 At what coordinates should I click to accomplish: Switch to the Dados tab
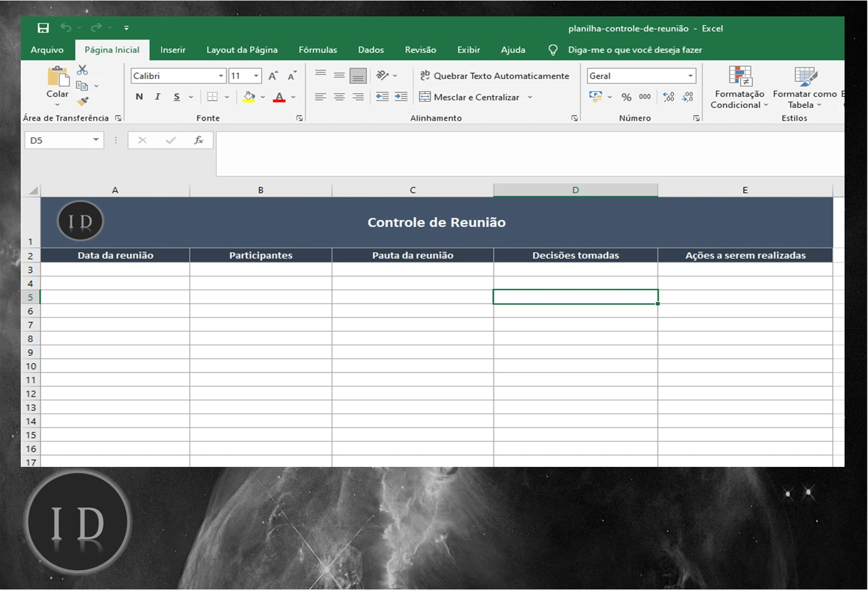coord(371,50)
